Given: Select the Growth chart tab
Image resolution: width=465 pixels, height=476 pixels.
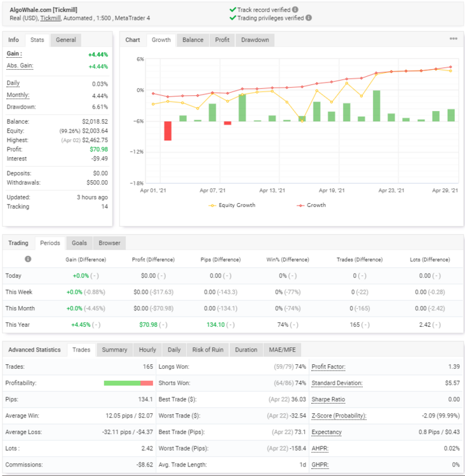Looking at the screenshot, I should [x=161, y=40].
